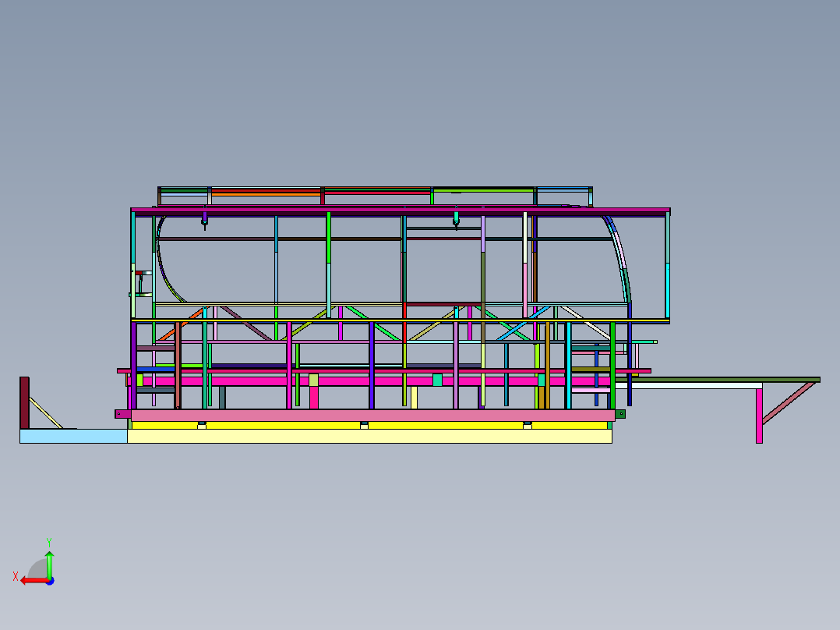The width and height of the screenshot is (840, 630).
Task: Select the diagonal brace under the right platform
Action: [788, 402]
